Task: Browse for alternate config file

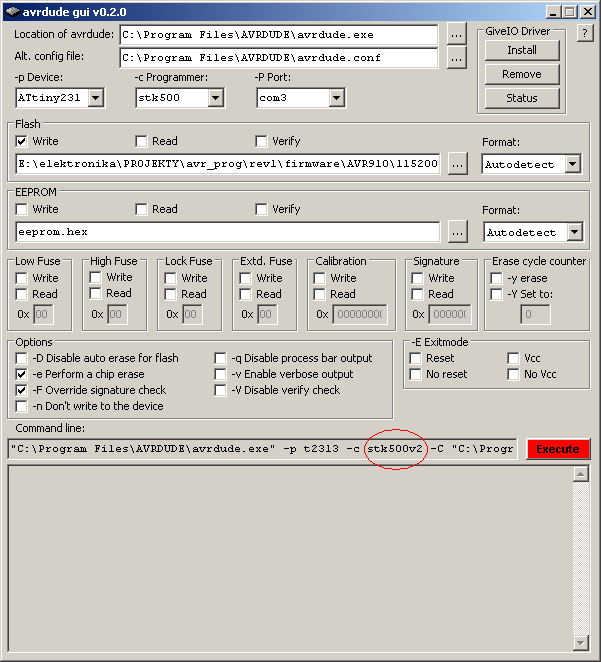Action: [456, 58]
